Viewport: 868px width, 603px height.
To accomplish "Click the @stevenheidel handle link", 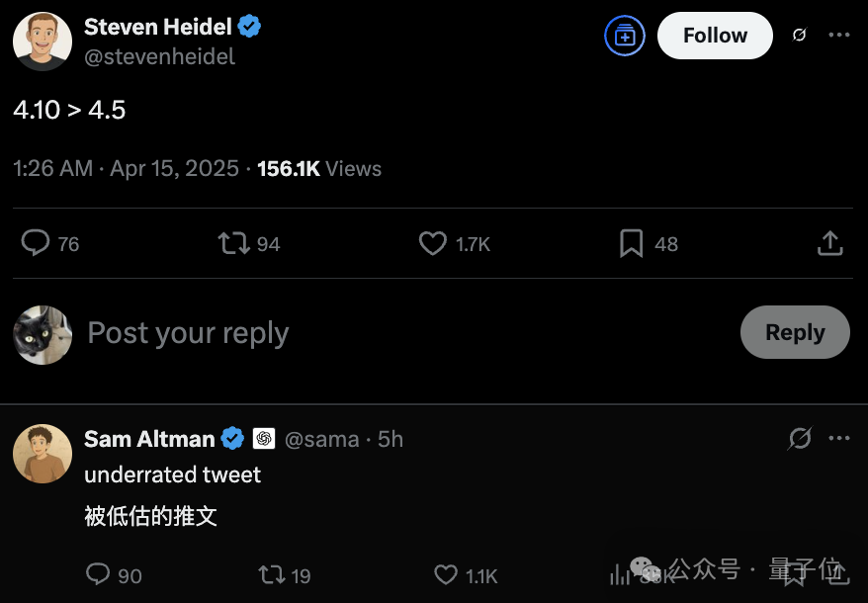I will (159, 56).
